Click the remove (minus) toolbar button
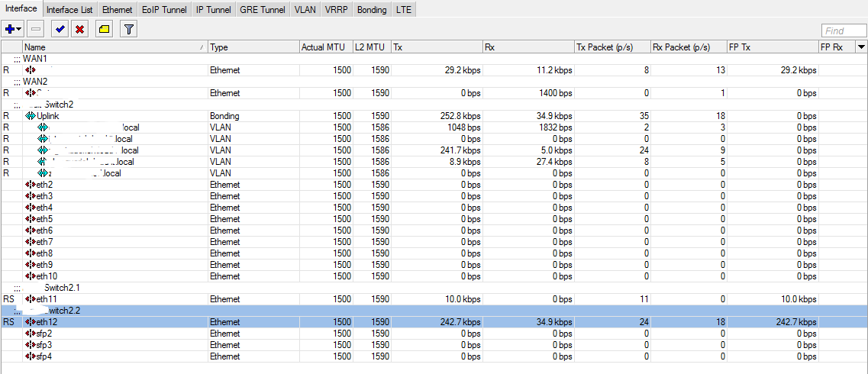The image size is (868, 374). coord(35,29)
